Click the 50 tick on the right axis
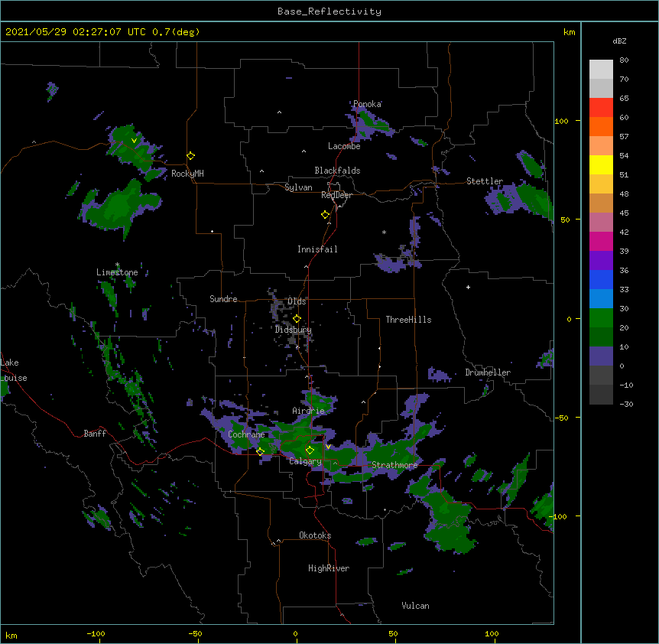This screenshot has width=659, height=644. pos(565,220)
